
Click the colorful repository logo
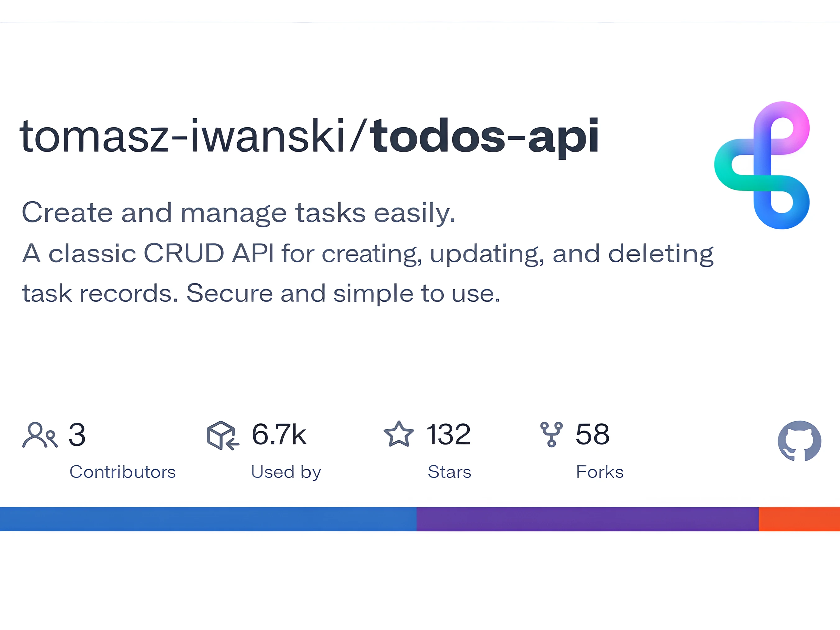tap(762, 165)
